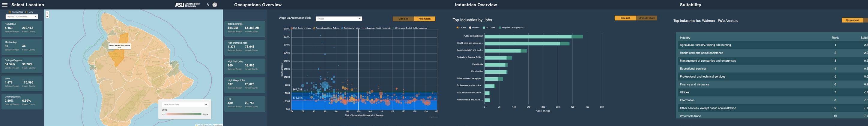Click the Unemployment stat card

22,101
